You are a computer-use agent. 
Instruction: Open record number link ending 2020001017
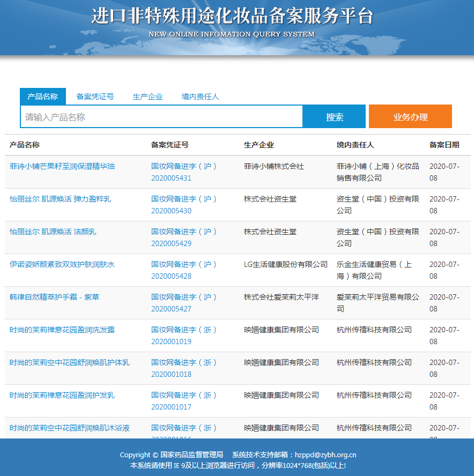[184, 401]
